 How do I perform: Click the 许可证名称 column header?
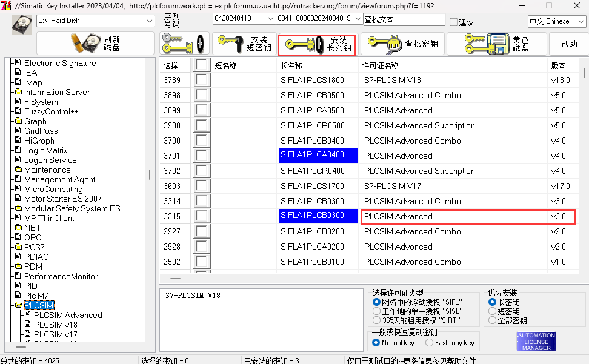pyautogui.click(x=380, y=65)
